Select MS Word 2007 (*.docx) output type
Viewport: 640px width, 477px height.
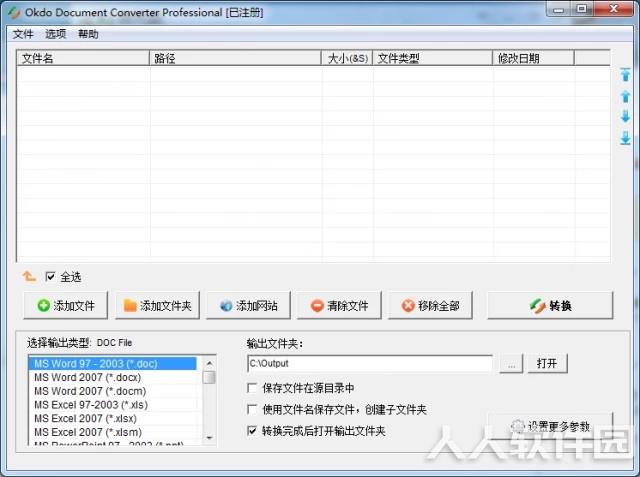point(112,377)
